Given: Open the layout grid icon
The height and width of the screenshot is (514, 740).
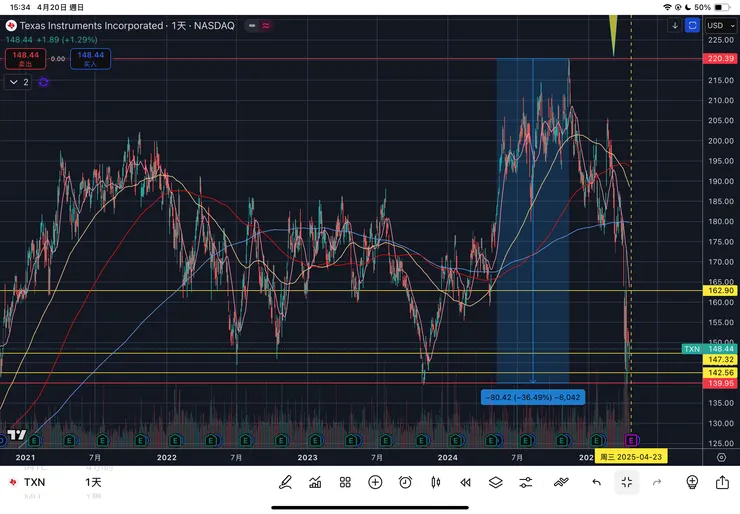Looking at the screenshot, I should [x=345, y=482].
